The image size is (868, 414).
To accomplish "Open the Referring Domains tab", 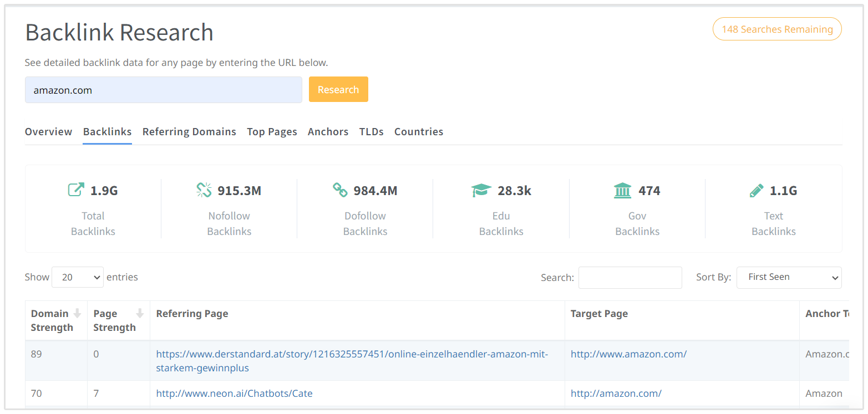I will pyautogui.click(x=189, y=132).
